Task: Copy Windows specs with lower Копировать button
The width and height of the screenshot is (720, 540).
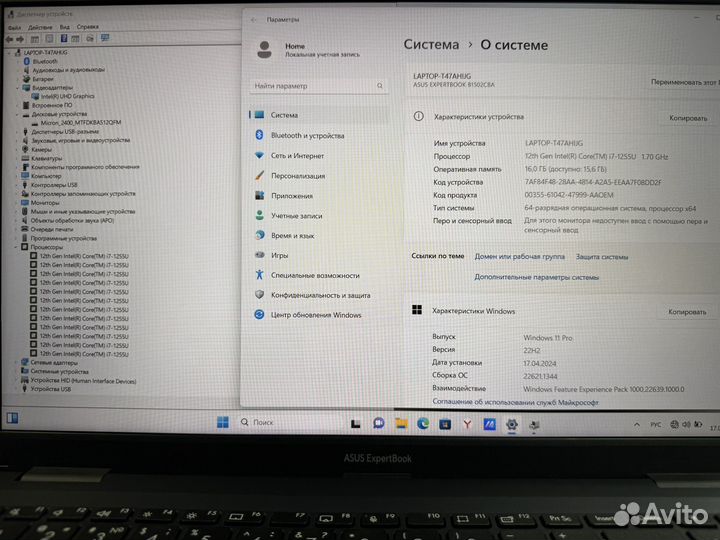Action: [687, 312]
